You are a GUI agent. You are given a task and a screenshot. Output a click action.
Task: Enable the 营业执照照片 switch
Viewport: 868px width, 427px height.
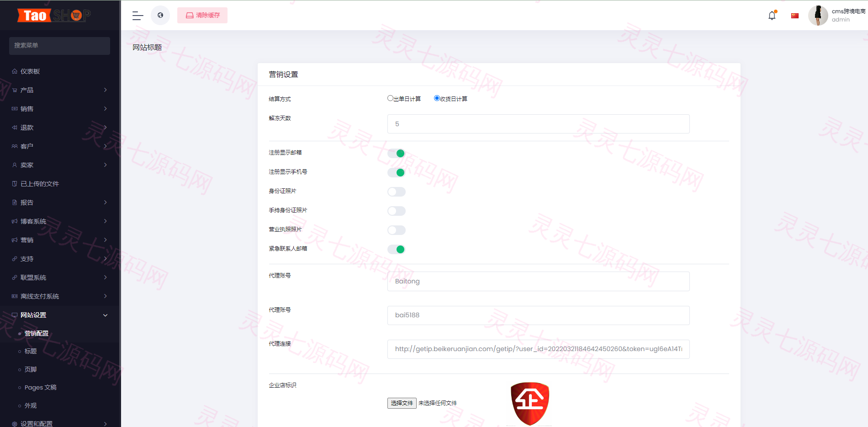tap(397, 230)
